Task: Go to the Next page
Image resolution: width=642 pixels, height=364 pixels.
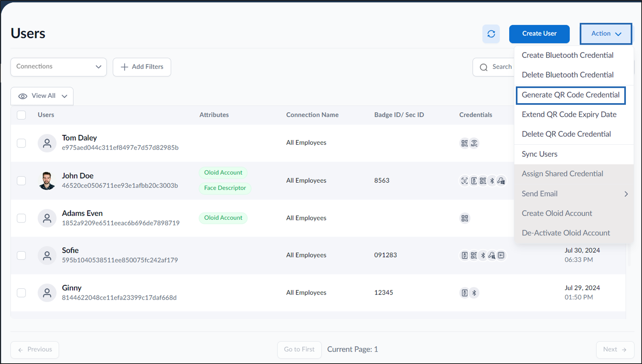Action: (x=615, y=349)
